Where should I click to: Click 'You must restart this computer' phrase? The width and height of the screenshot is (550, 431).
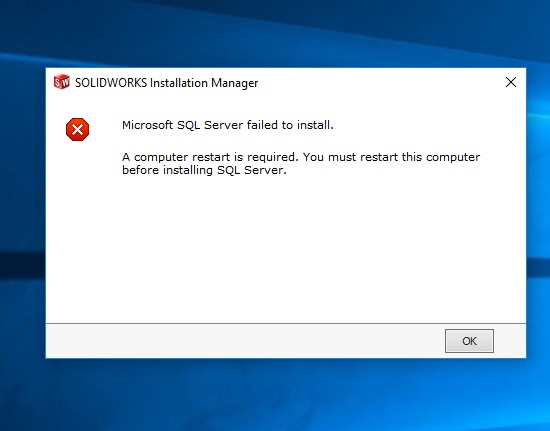391,157
